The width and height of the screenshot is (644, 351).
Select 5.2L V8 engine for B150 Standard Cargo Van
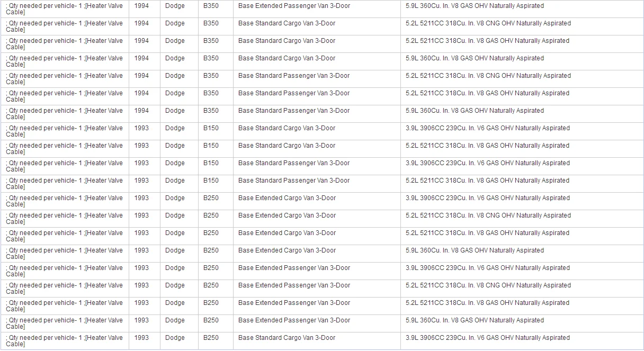pos(487,146)
